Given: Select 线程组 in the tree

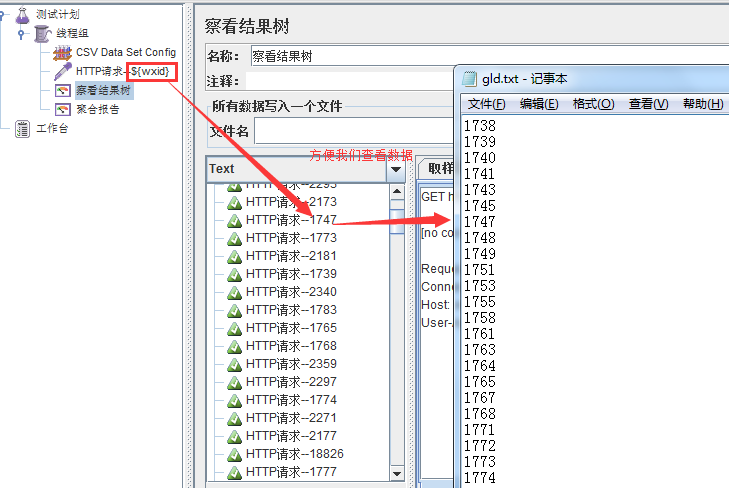Looking at the screenshot, I should pos(72,33).
